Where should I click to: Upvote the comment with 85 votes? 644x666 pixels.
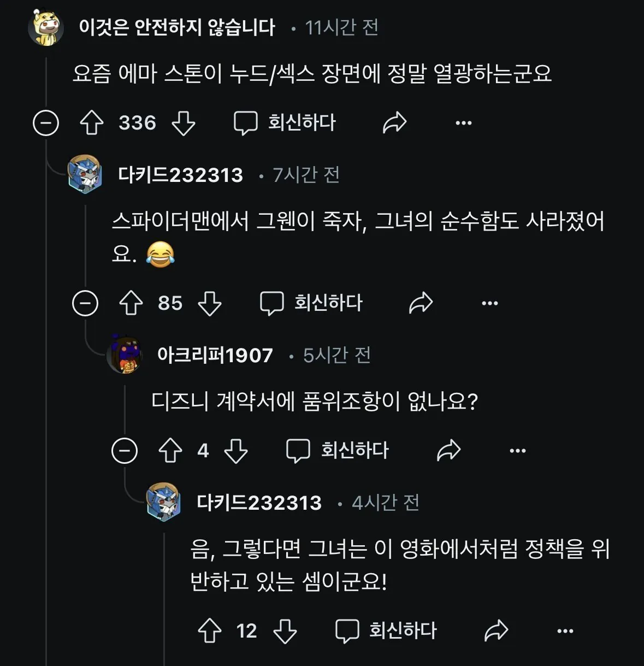131,303
